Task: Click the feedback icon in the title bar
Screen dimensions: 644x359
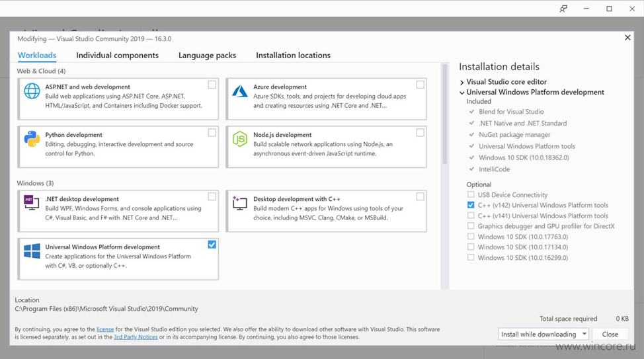Action: 563,9
